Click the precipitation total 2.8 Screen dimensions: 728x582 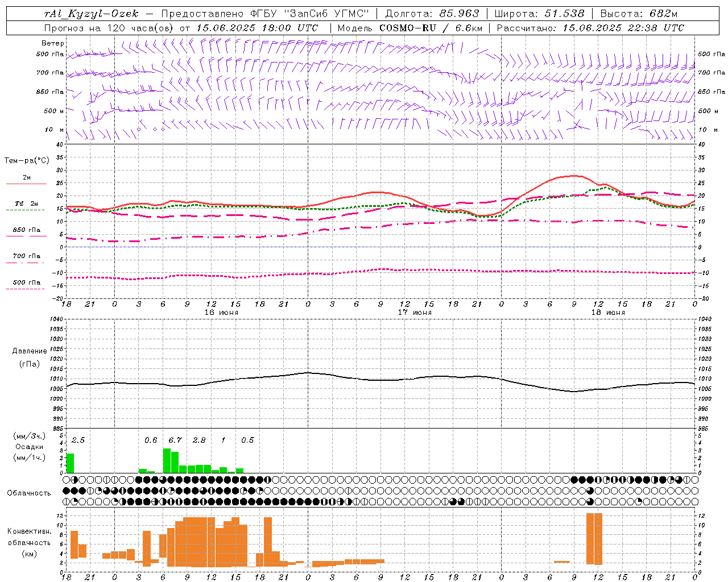(199, 440)
